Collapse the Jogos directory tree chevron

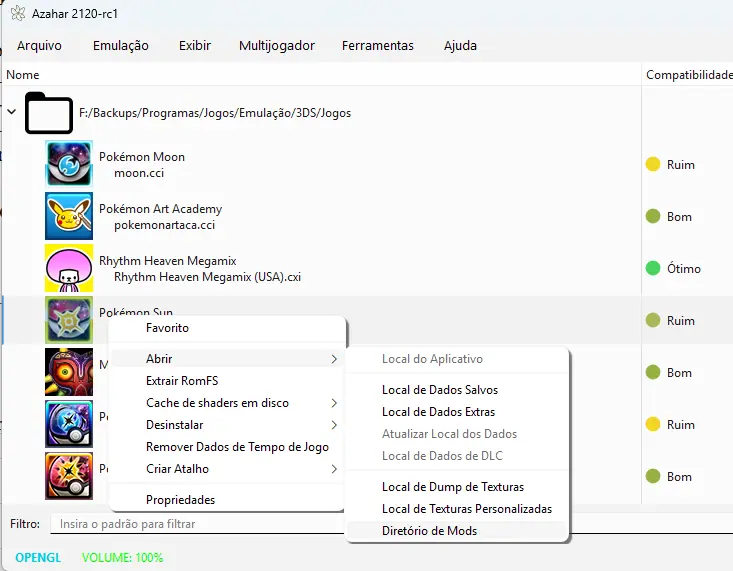12,112
